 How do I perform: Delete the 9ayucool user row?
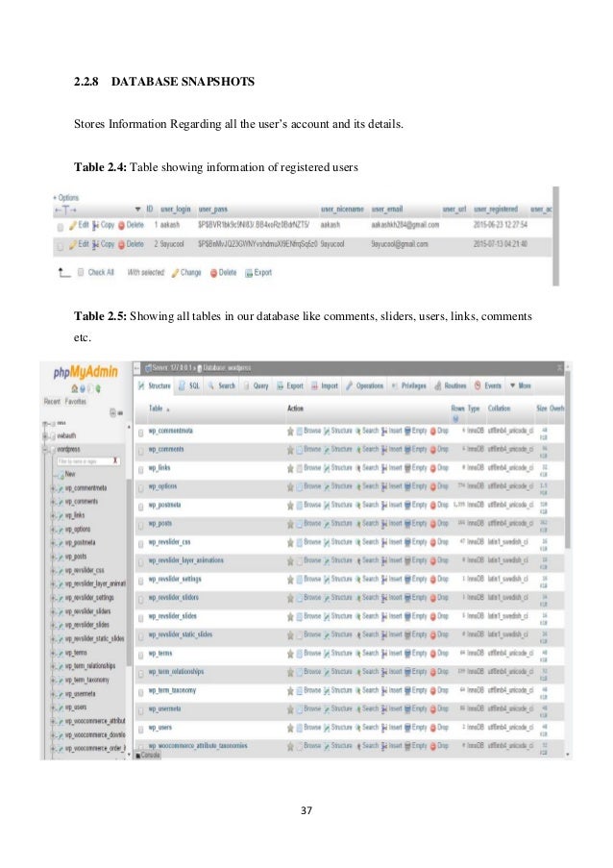[x=131, y=244]
